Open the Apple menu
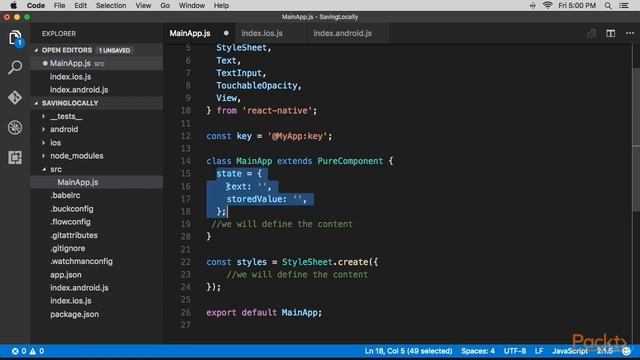640x360 pixels. [x=13, y=5]
